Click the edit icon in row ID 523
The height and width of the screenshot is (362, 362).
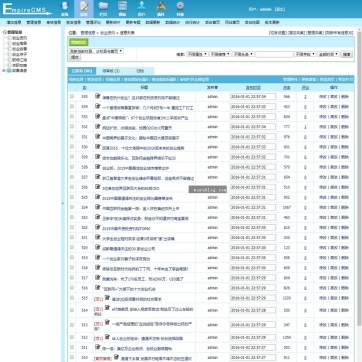coord(98,217)
